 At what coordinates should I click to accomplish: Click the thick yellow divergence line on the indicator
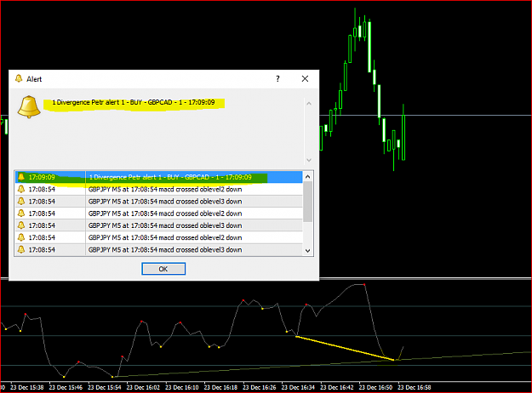(x=345, y=348)
